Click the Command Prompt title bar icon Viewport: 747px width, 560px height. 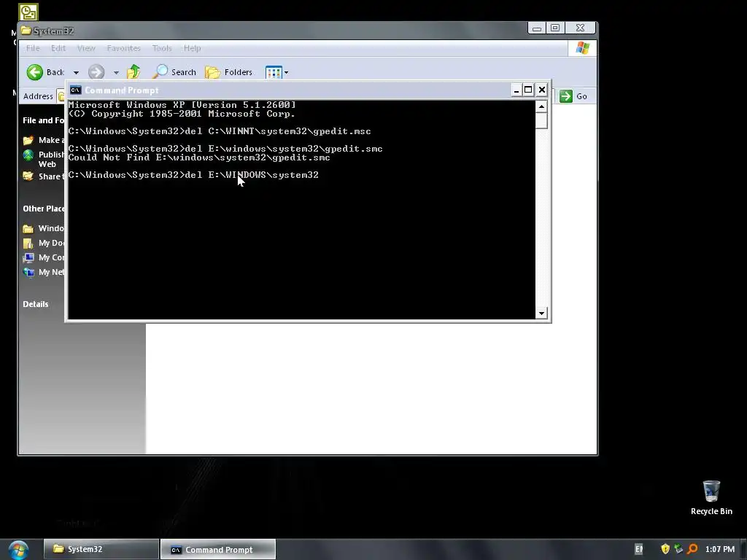click(75, 90)
